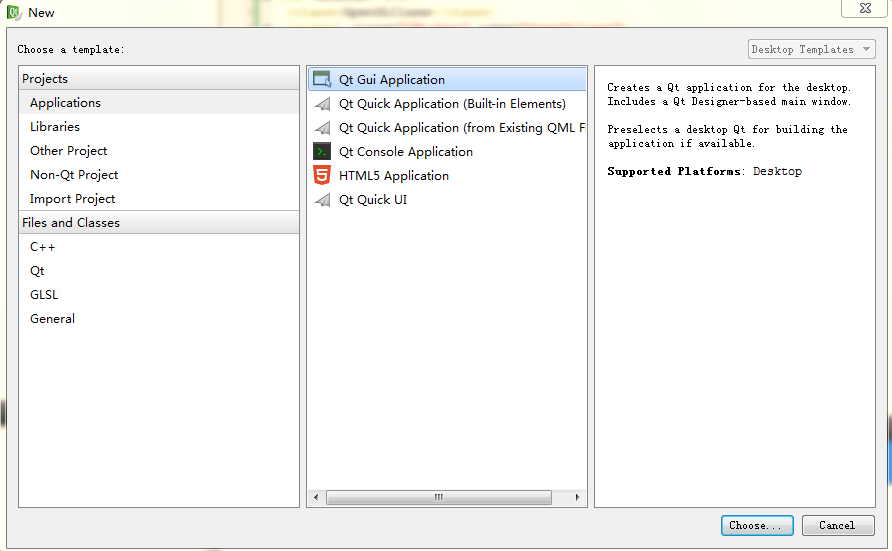The image size is (892, 551).
Task: Click the Qt Quick Application (Built-in Elements) paper-plane icon
Action: coord(323,103)
